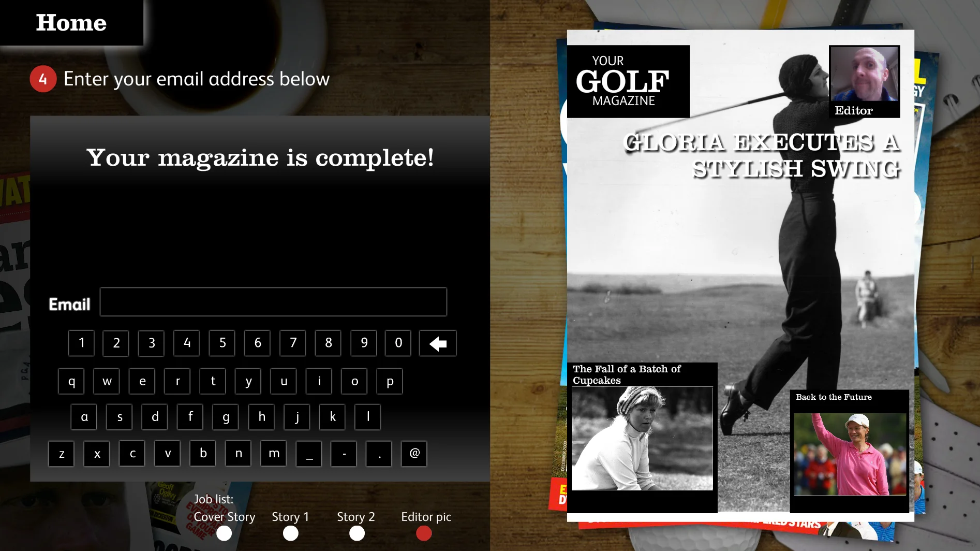Screen dimensions: 980x551
Task: Tap the letter d key
Action: coord(155,417)
